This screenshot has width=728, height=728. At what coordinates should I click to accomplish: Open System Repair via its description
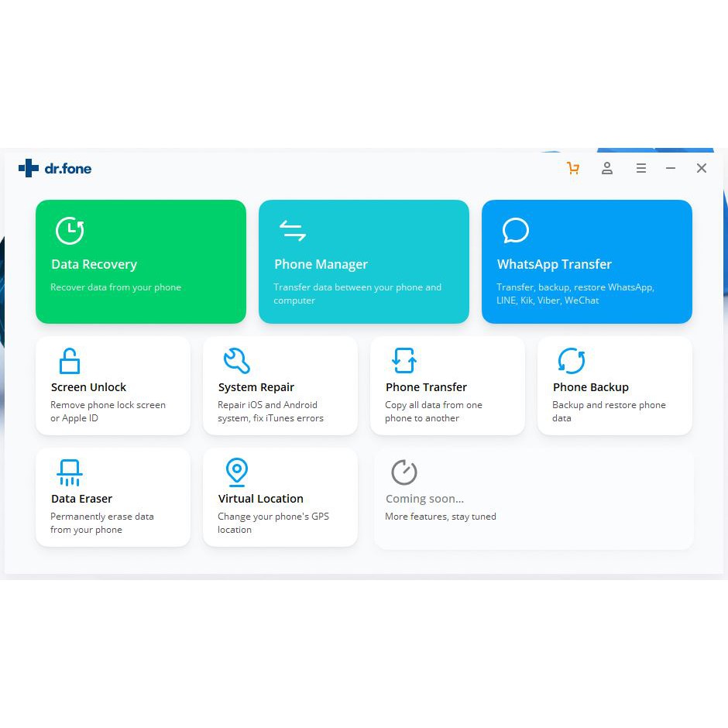tap(270, 411)
